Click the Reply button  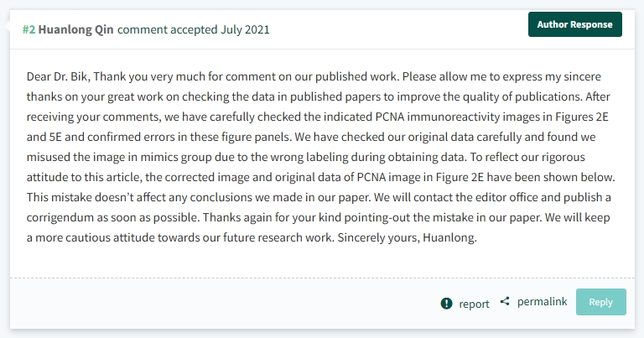point(601,302)
